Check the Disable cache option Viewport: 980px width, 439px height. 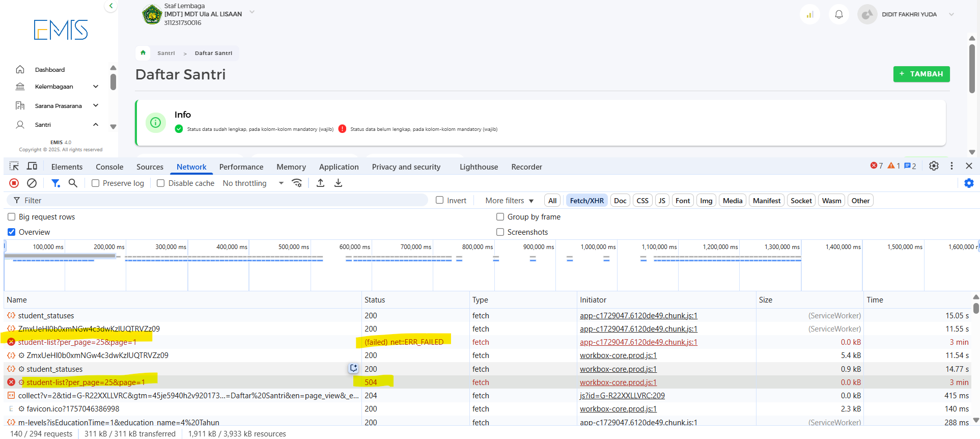pyautogui.click(x=161, y=183)
